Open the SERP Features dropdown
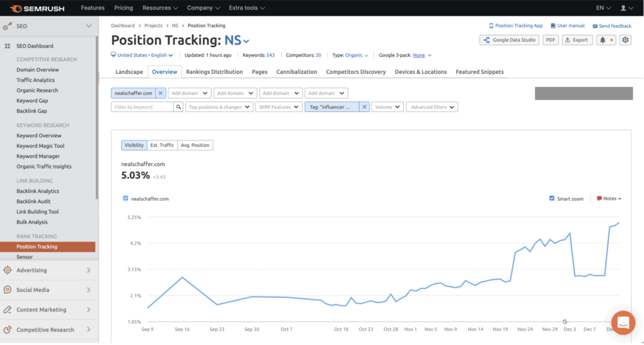Viewport: 644px width, 345px height. (x=279, y=107)
